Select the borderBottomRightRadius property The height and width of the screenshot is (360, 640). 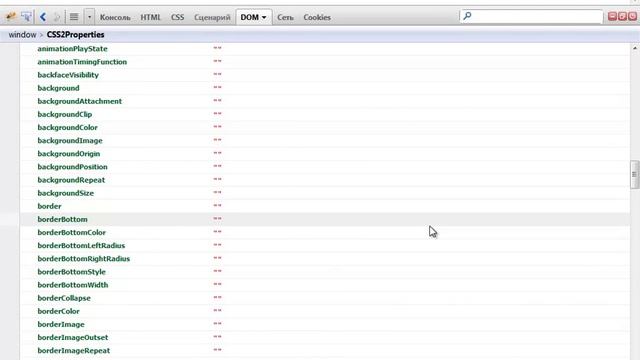[84, 258]
